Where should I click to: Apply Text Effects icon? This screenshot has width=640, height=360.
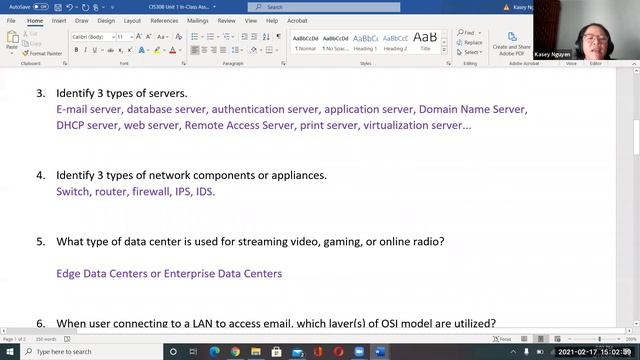tap(141, 50)
